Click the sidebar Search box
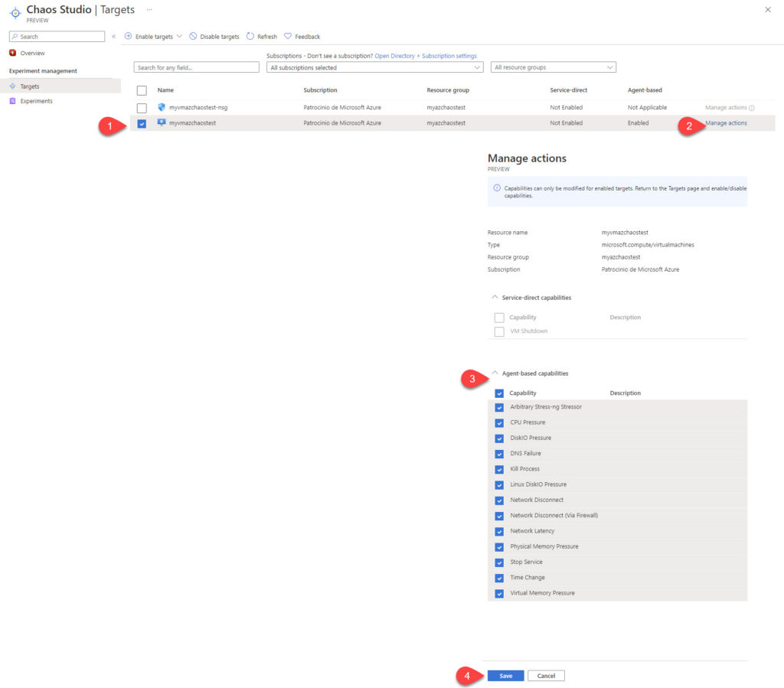The height and width of the screenshot is (688, 784). click(57, 37)
